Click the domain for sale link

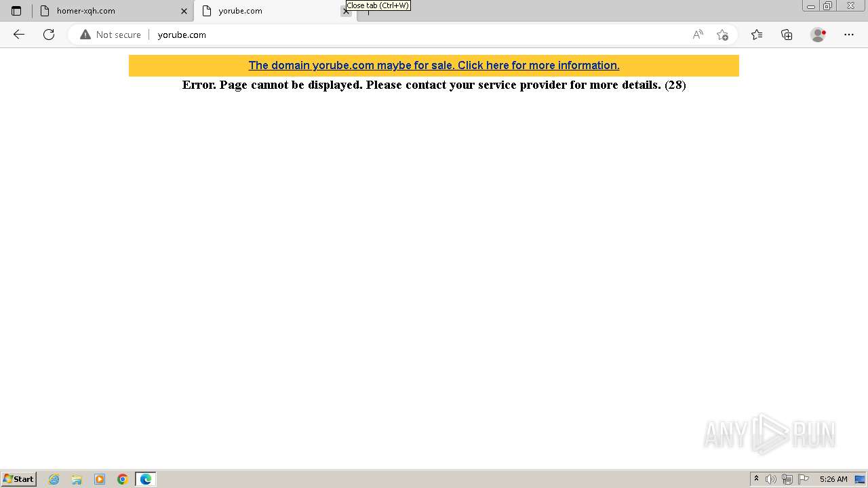click(434, 65)
